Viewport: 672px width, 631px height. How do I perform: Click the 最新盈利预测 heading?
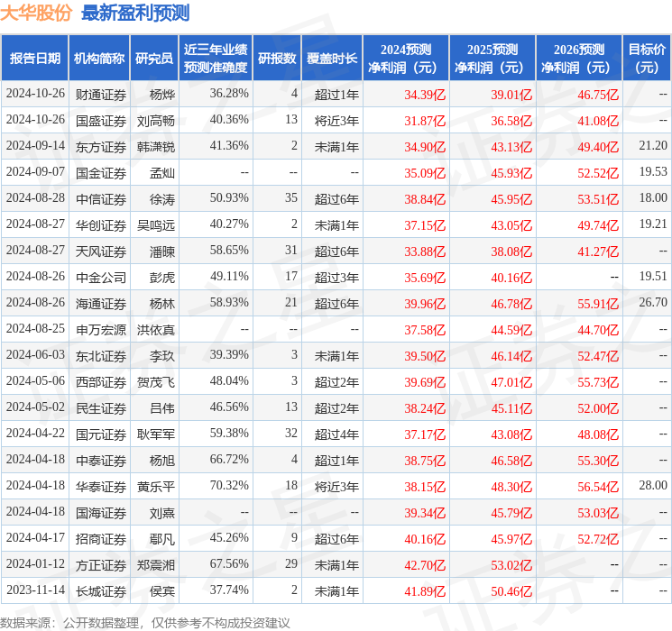tap(135, 13)
